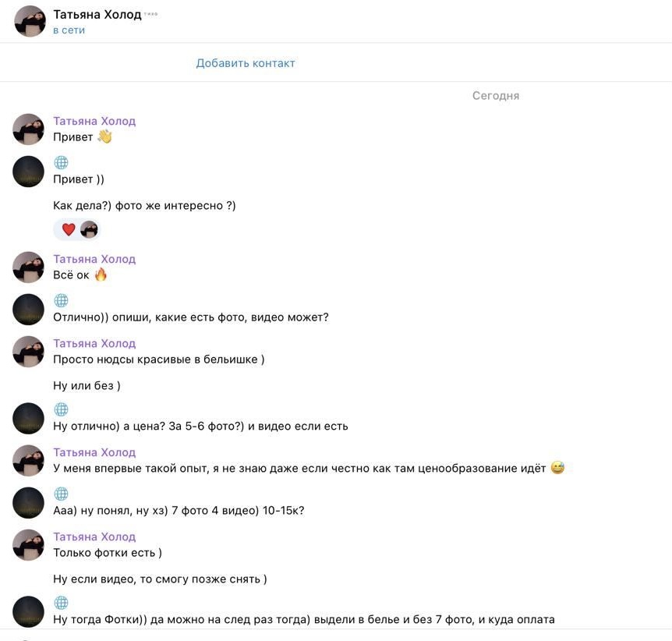This screenshot has height=641, width=672.
Task: Click the Сегодня date separator
Action: 496,96
